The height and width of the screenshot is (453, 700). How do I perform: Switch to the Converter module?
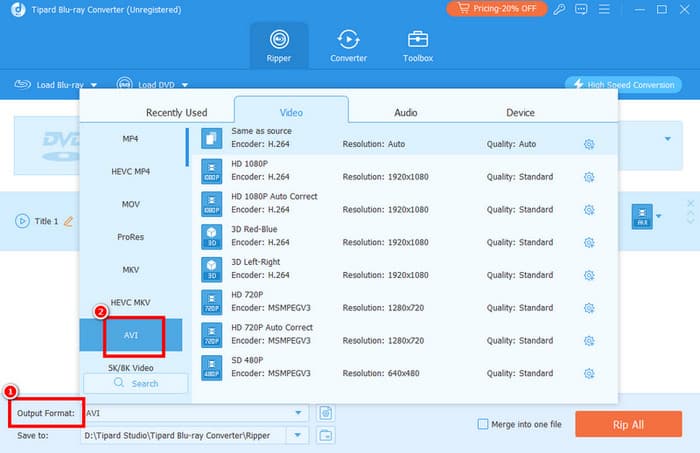click(x=348, y=45)
